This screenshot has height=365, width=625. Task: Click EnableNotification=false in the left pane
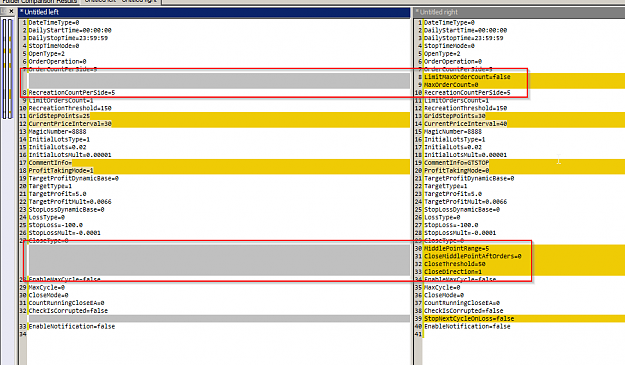click(72, 326)
